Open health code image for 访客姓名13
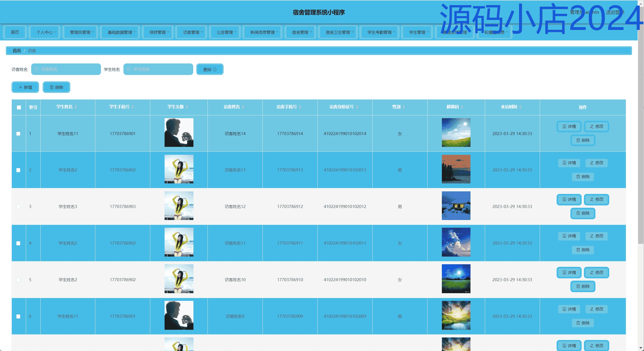The image size is (644, 351). click(456, 169)
